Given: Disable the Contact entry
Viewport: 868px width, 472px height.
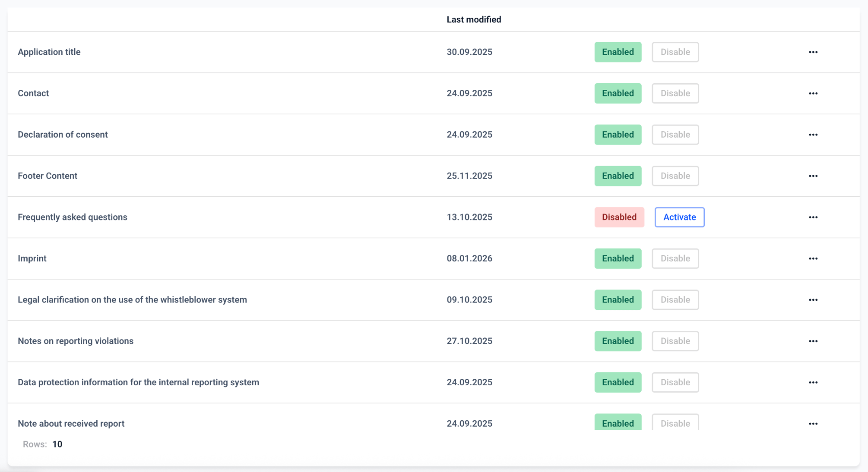Looking at the screenshot, I should (x=675, y=93).
